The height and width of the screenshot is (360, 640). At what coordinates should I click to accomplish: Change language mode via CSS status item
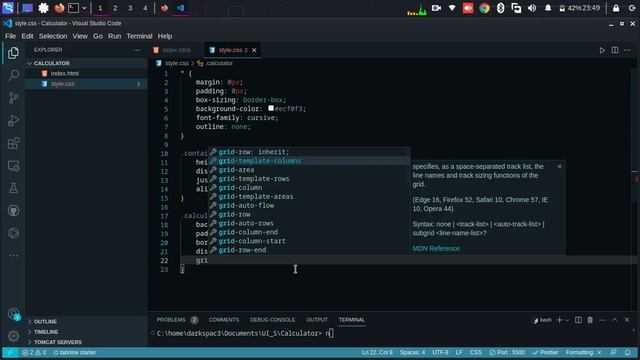pyautogui.click(x=476, y=352)
